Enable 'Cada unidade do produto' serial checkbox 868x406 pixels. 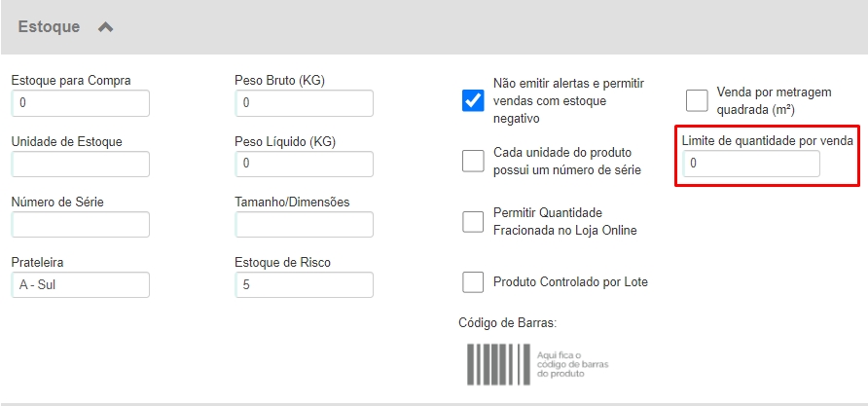pos(473,161)
